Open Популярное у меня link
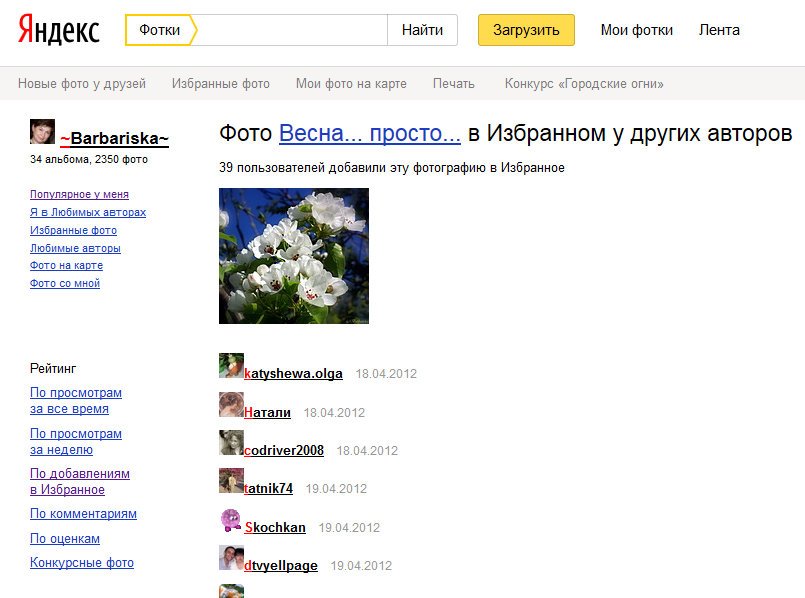Viewport: 805px width, 598px height. [79, 194]
